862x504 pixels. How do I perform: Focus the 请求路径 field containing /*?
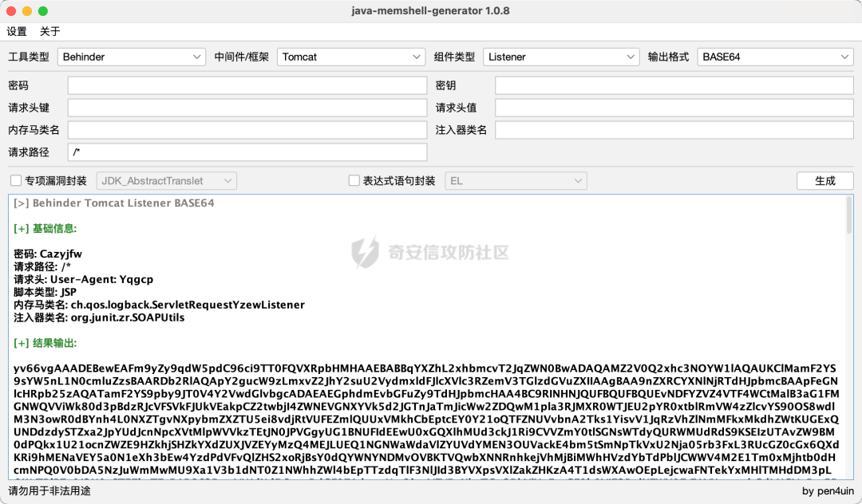pos(247,152)
